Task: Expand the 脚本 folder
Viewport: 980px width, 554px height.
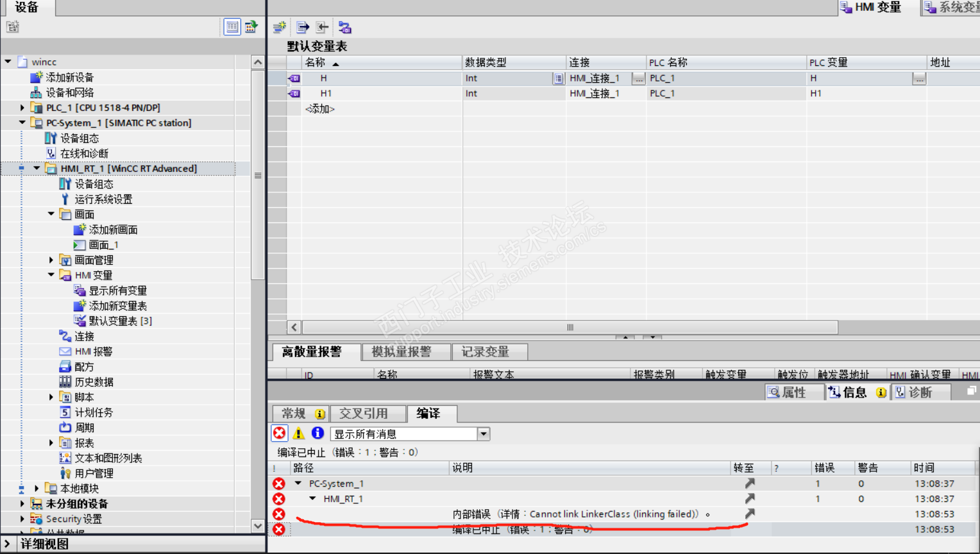Action: [x=51, y=397]
